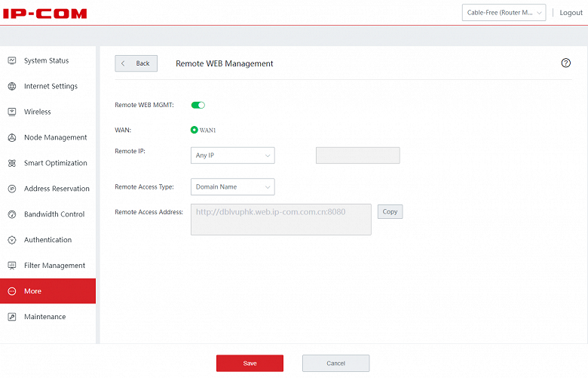Click the Address Reservation icon
The width and height of the screenshot is (588, 378).
tap(11, 189)
